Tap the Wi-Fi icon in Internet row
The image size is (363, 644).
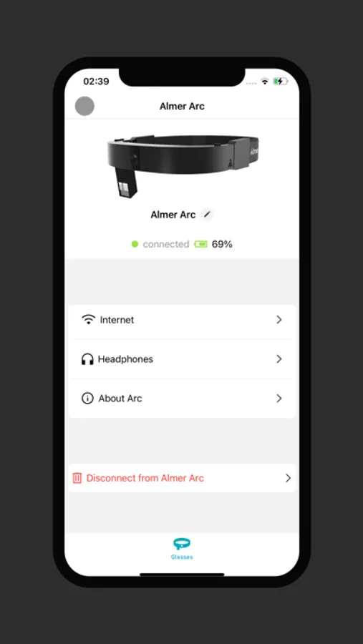[88, 320]
